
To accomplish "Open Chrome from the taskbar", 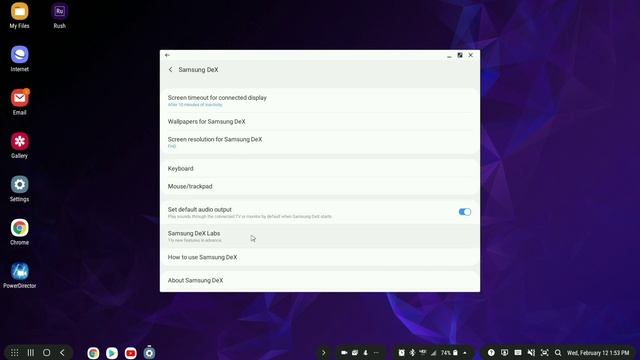I will click(x=93, y=353).
